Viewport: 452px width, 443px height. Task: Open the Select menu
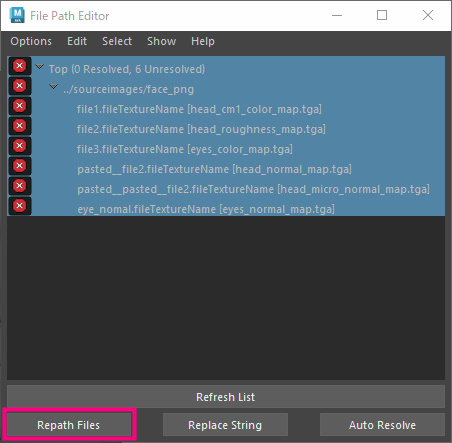tap(117, 41)
